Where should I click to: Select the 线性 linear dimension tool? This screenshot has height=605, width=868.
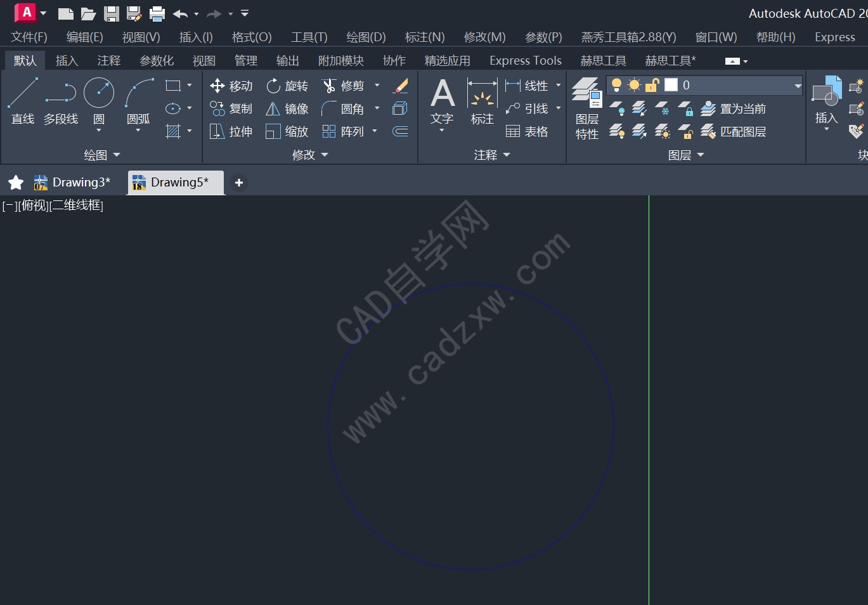pos(527,86)
